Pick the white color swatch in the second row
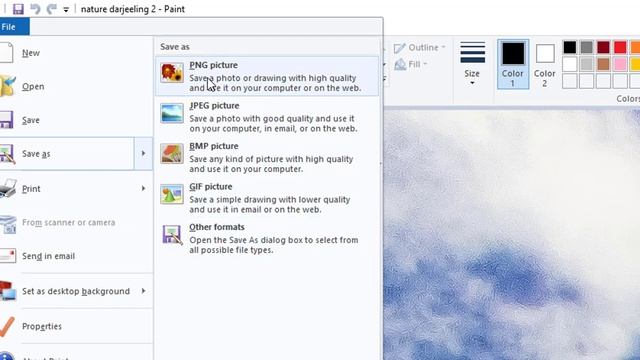Viewport: 640px width, 360px height. [570, 64]
